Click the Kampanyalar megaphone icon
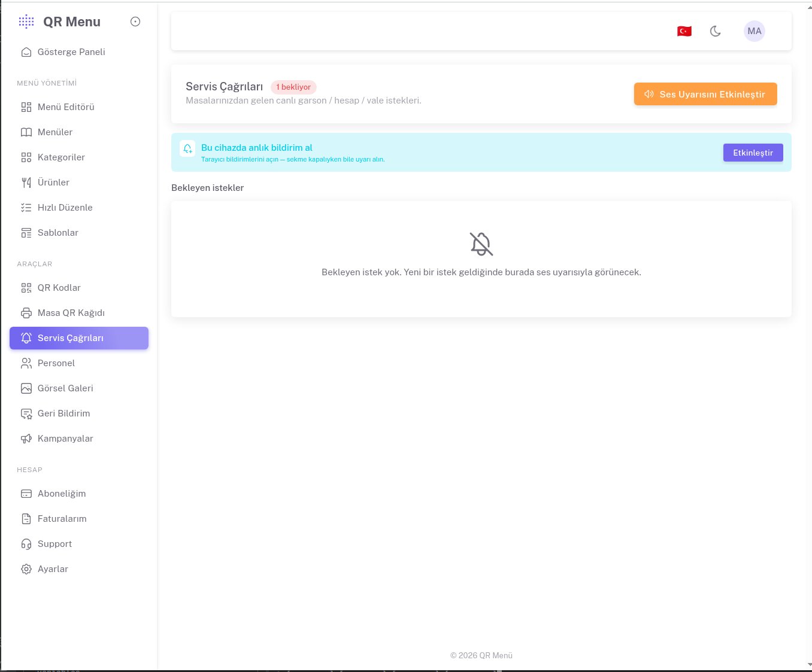The height and width of the screenshot is (672, 812). (x=26, y=439)
